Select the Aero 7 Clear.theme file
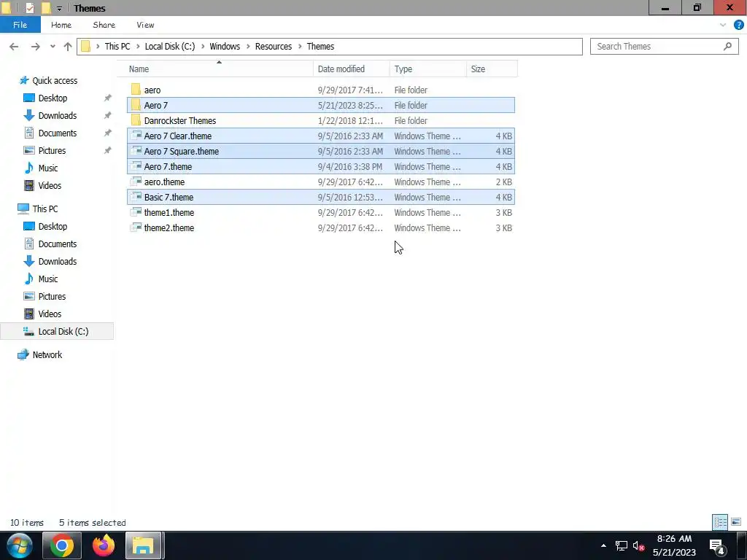Screen dimensions: 747x560 321,136
